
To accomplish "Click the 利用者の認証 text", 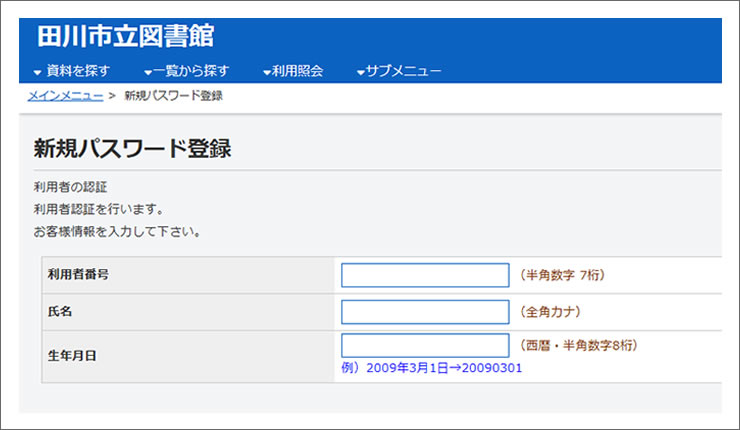I will tap(70, 187).
